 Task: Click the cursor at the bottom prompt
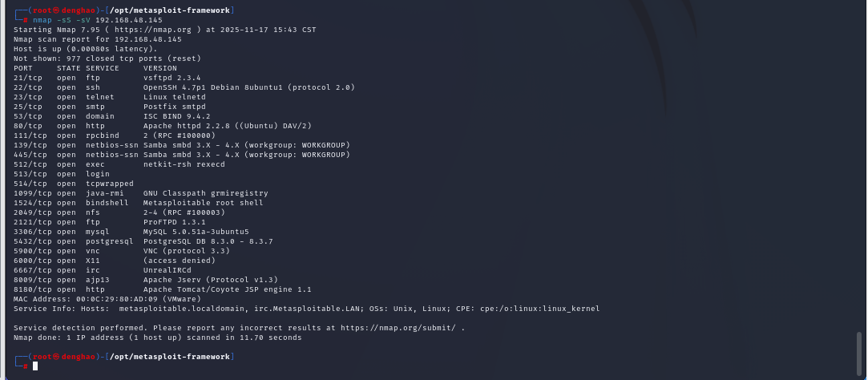pyautogui.click(x=35, y=366)
